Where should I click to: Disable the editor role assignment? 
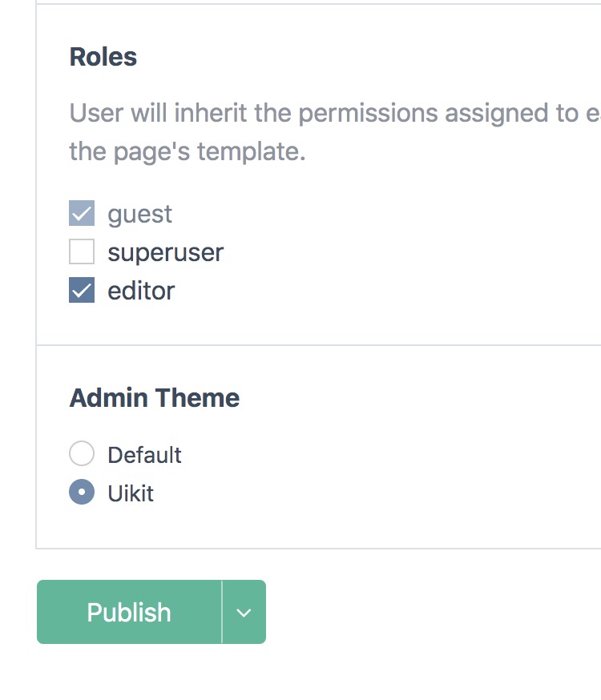81,290
